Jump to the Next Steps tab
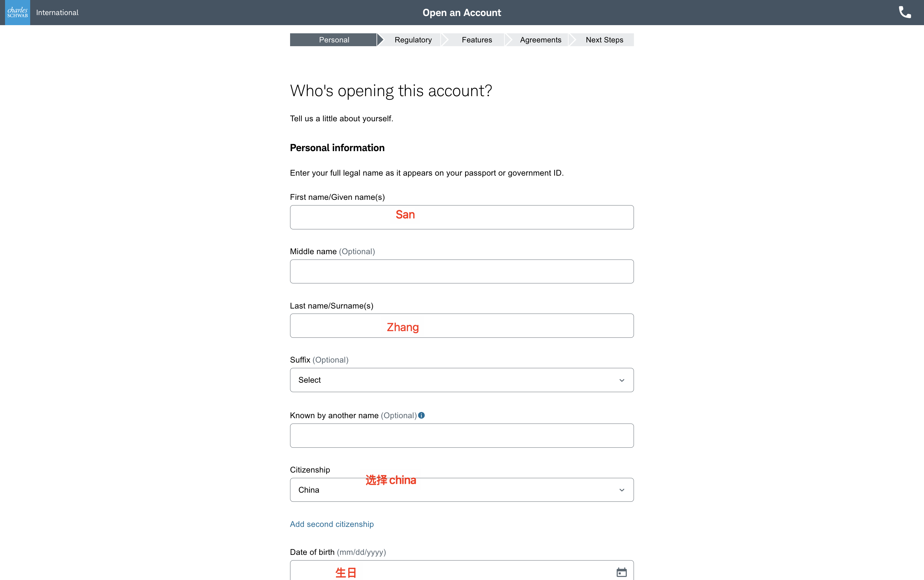924x580 pixels. tap(604, 40)
